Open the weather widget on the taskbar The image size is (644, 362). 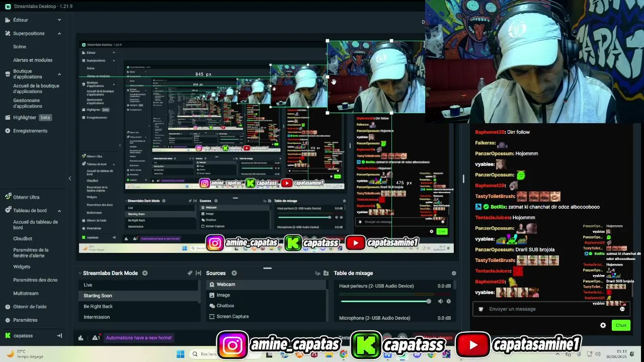[24, 354]
